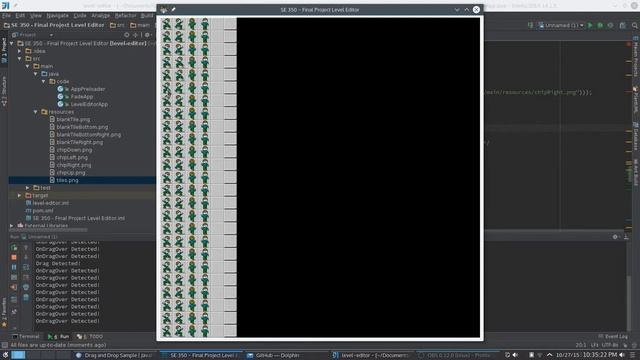Select tiles.png in the Project tree

click(67, 180)
